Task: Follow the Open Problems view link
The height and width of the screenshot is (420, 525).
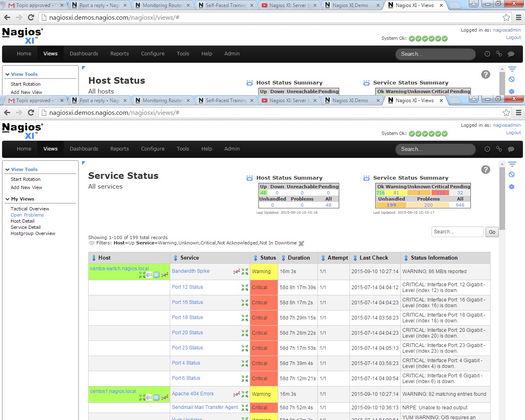Action: click(27, 215)
